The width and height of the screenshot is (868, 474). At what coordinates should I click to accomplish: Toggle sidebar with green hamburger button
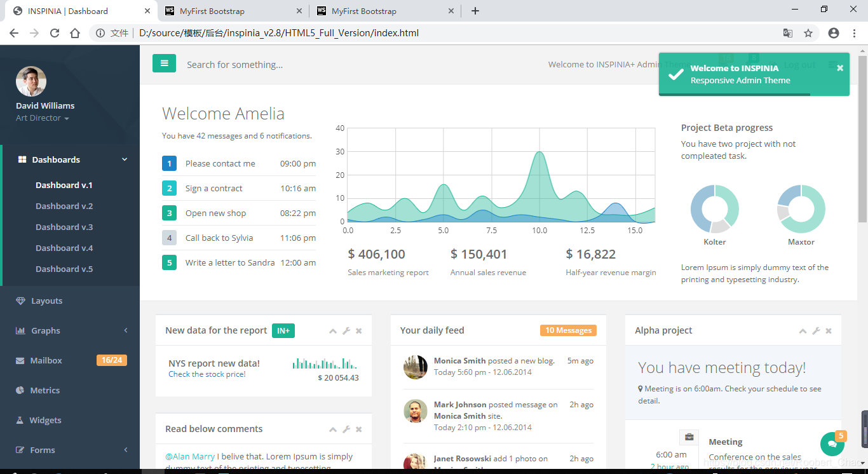tap(164, 63)
